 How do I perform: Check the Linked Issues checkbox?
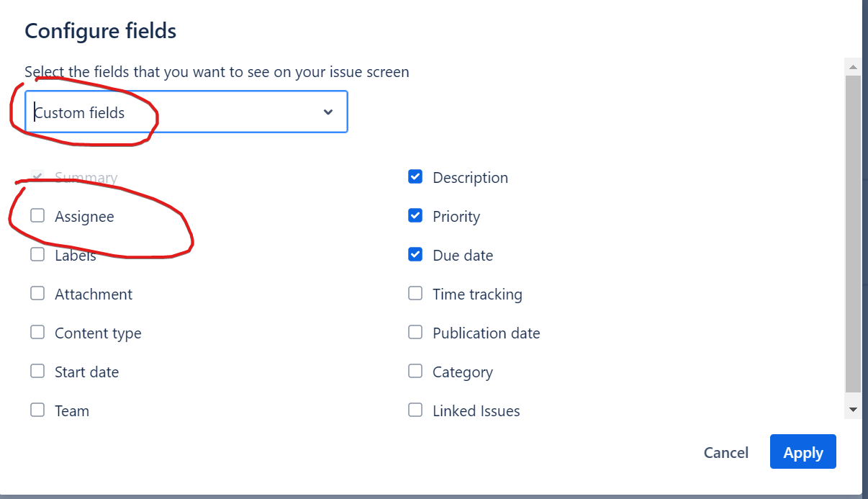[x=415, y=410]
